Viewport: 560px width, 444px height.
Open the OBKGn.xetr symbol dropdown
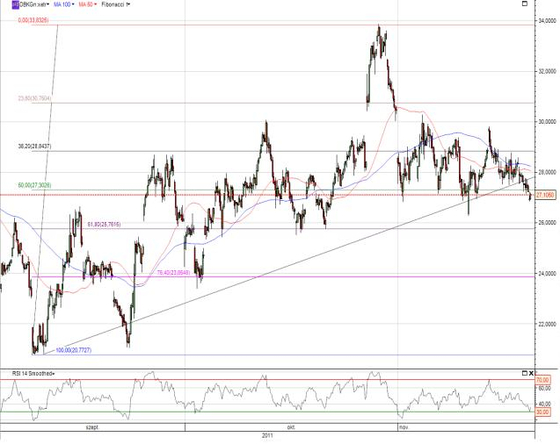point(34,5)
